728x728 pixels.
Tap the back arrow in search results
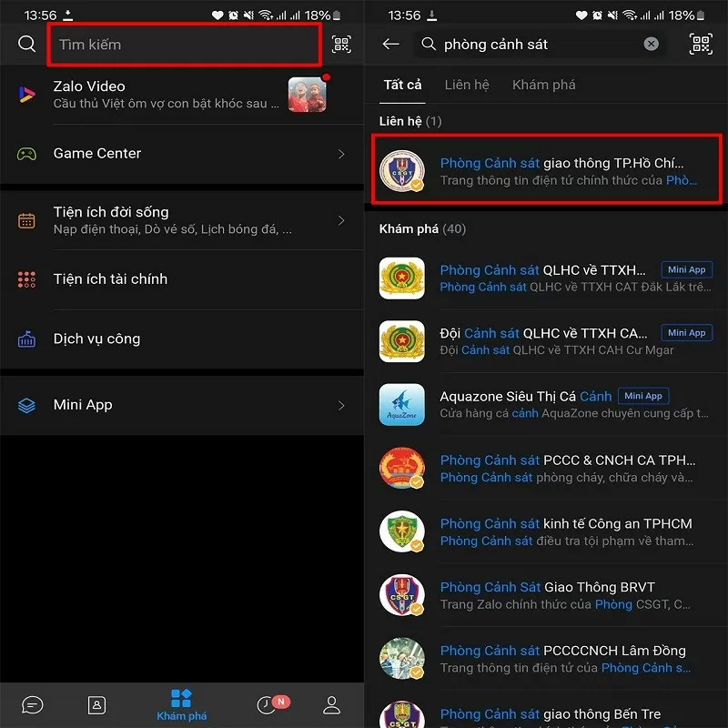[391, 45]
